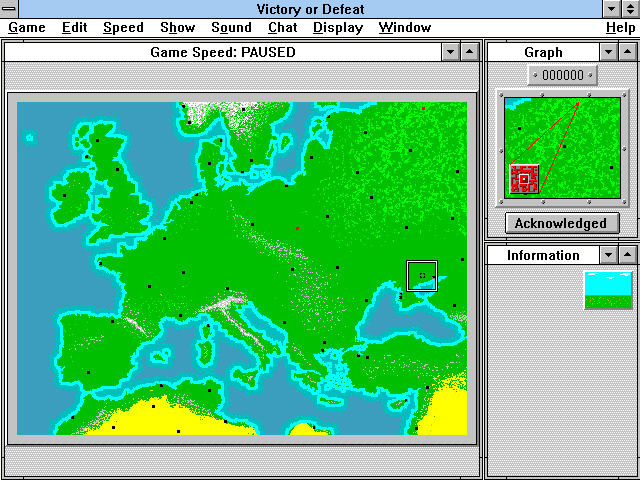This screenshot has height=480, width=640.
Task: Click the sky landscape terrain thumbnail
Action: click(x=608, y=289)
